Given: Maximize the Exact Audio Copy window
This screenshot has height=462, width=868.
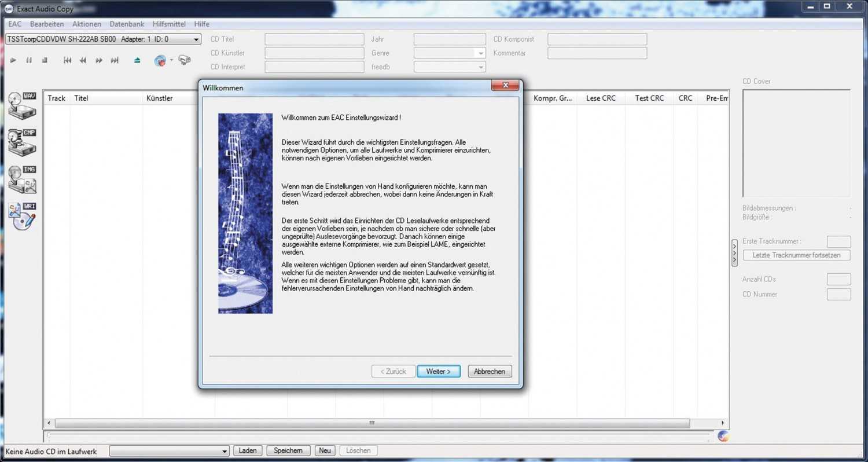Looking at the screenshot, I should [827, 6].
